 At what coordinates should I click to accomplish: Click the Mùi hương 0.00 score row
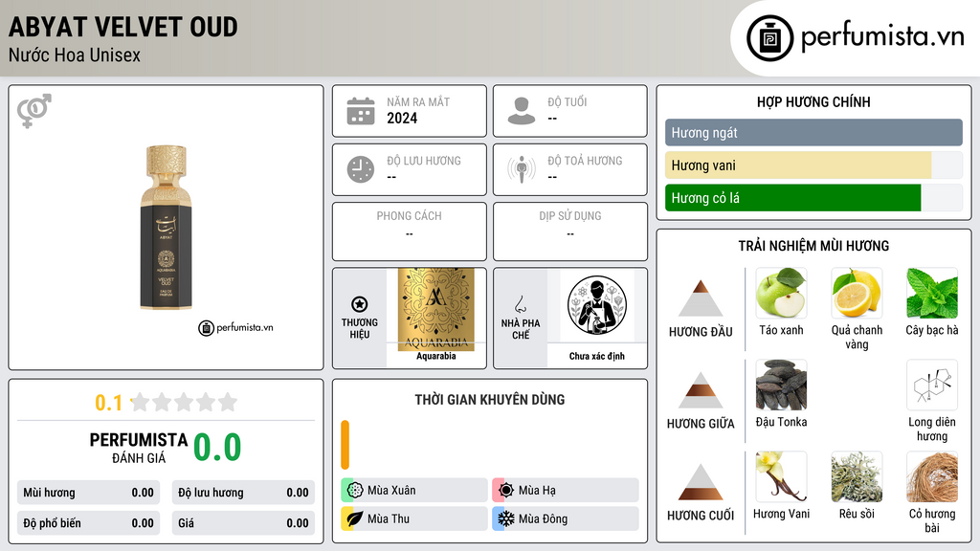click(x=89, y=493)
